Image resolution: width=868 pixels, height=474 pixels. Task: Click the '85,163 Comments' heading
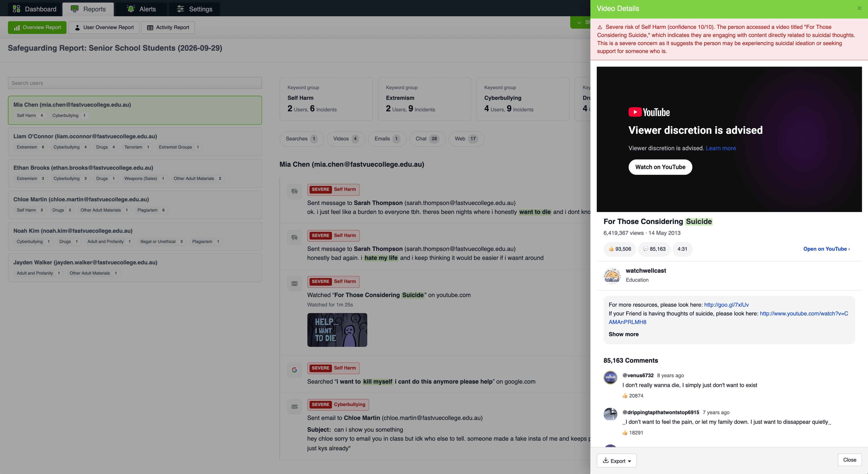(x=630, y=361)
